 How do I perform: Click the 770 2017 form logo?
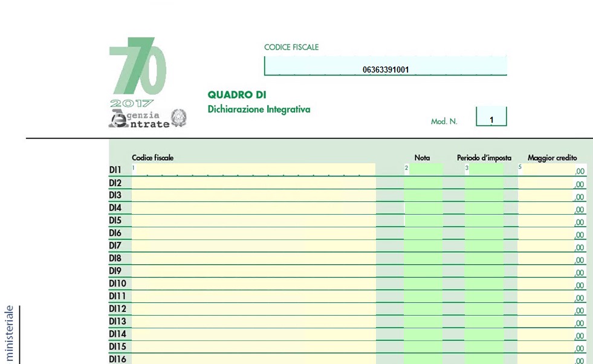(x=138, y=72)
